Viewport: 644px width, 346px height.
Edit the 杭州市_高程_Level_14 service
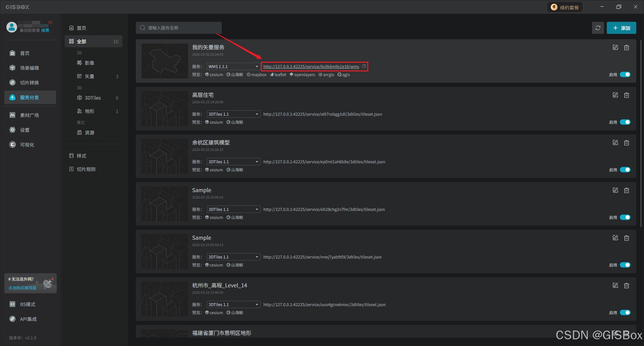click(x=615, y=286)
